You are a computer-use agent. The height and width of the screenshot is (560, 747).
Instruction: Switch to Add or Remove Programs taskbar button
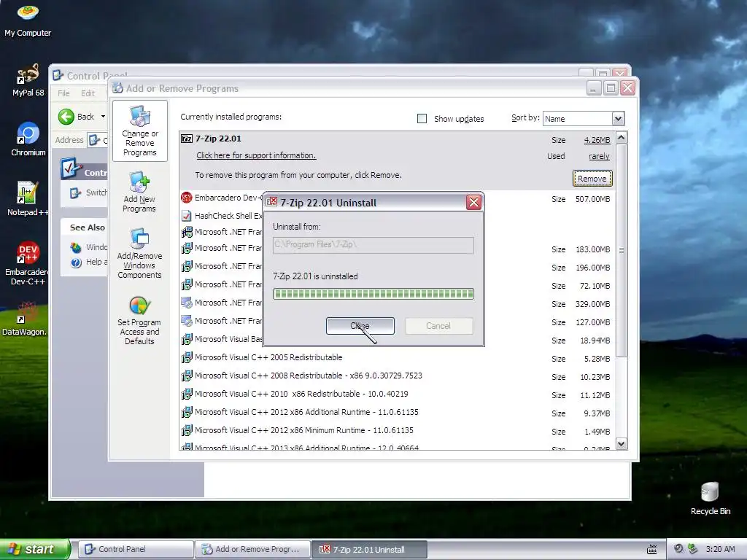(252, 549)
